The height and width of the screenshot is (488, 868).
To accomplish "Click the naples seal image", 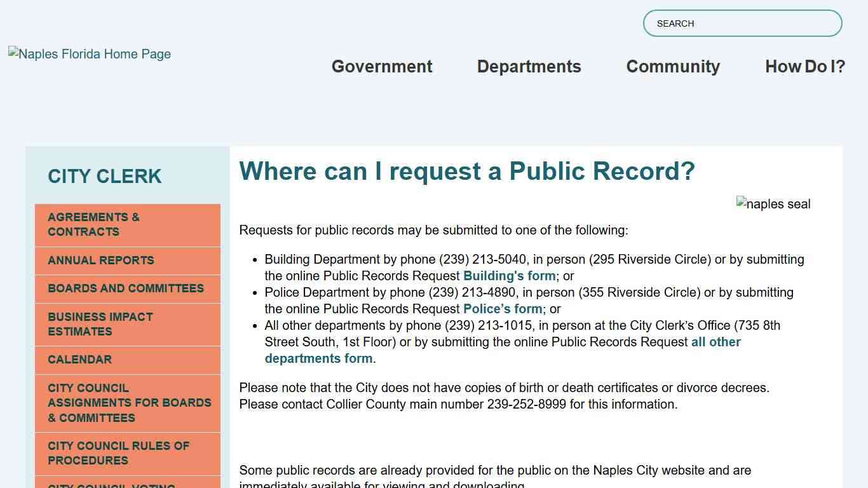I will pyautogui.click(x=773, y=204).
